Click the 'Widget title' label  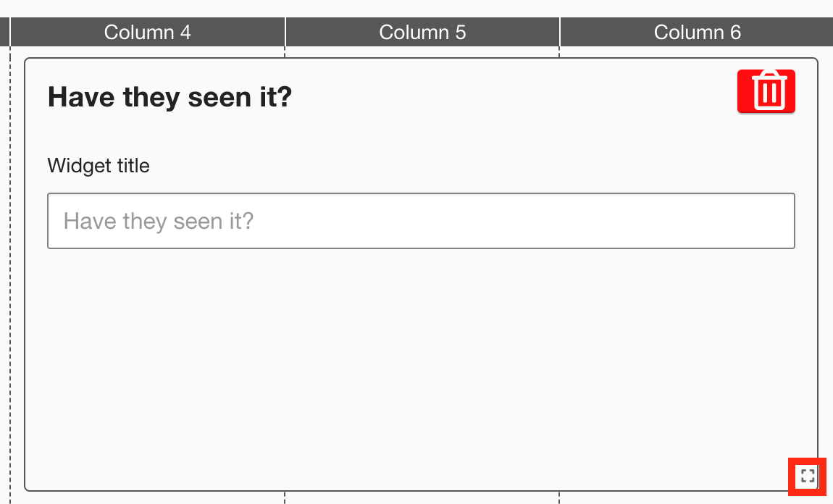click(x=98, y=166)
